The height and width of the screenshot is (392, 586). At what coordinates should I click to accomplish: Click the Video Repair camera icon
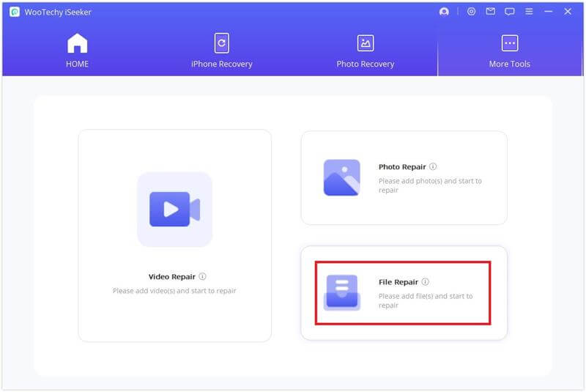(174, 210)
